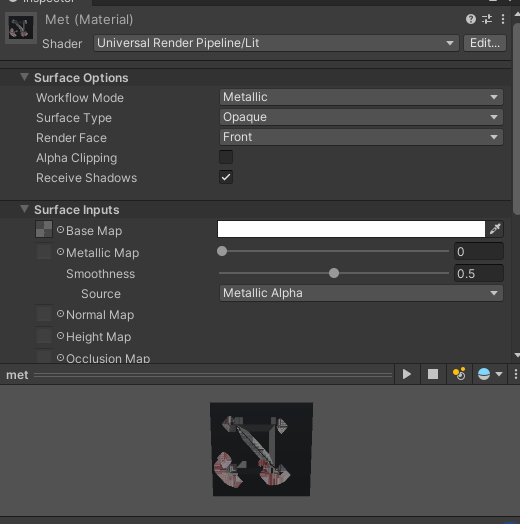Click the Base Map texture slot
The image size is (520, 524).
(x=44, y=229)
